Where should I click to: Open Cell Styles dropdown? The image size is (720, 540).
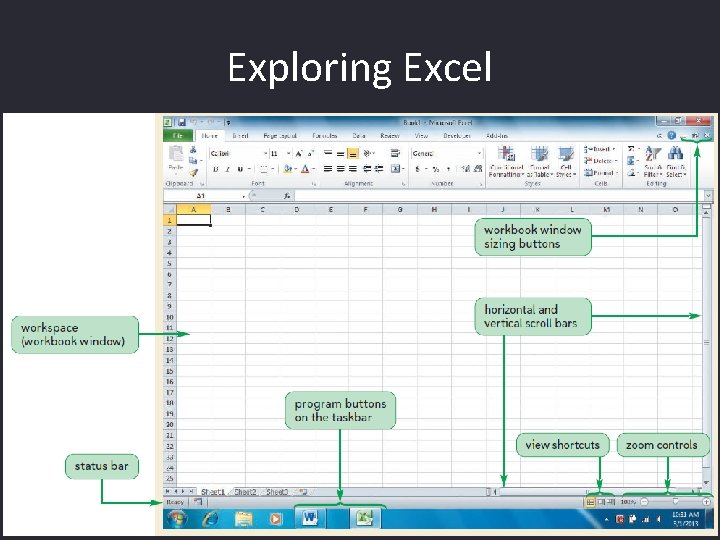(566, 162)
